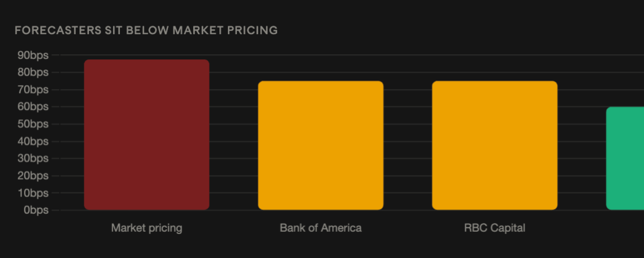Click the 40bps y-axis label
Viewport: 644px width, 258px height.
pyautogui.click(x=33, y=141)
